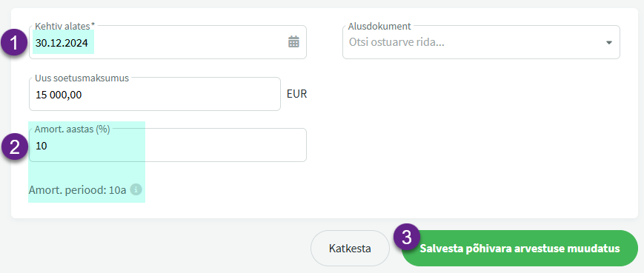Select the Uus soetusmaksumus amount field
The width and height of the screenshot is (644, 273).
[x=155, y=94]
